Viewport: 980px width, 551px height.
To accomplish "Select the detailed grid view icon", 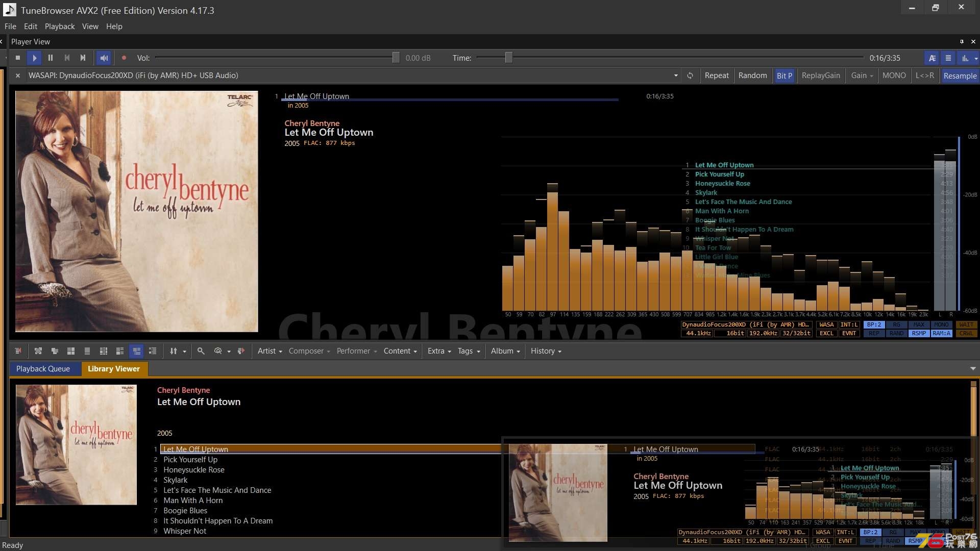I will click(104, 351).
